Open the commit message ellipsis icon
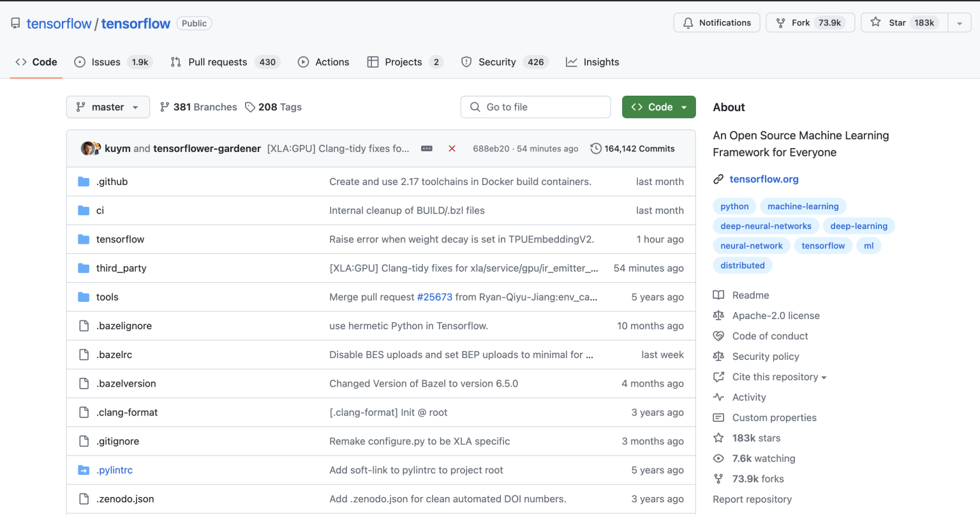 tap(426, 147)
